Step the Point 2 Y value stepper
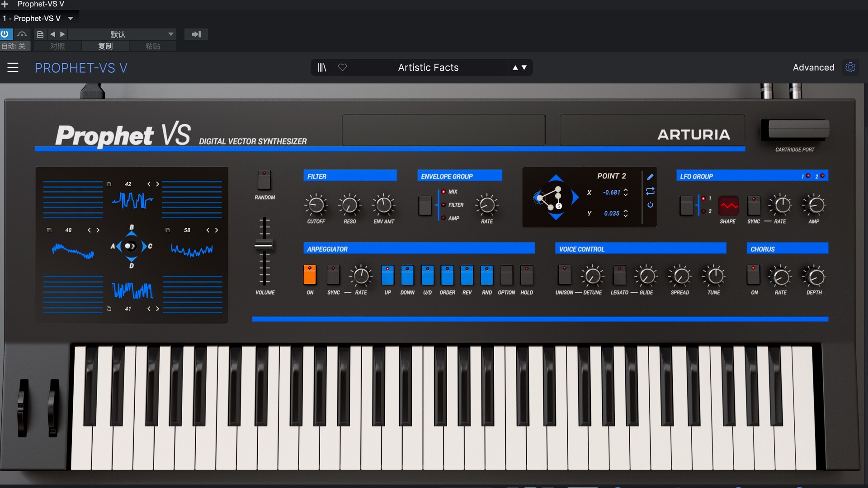 [626, 213]
